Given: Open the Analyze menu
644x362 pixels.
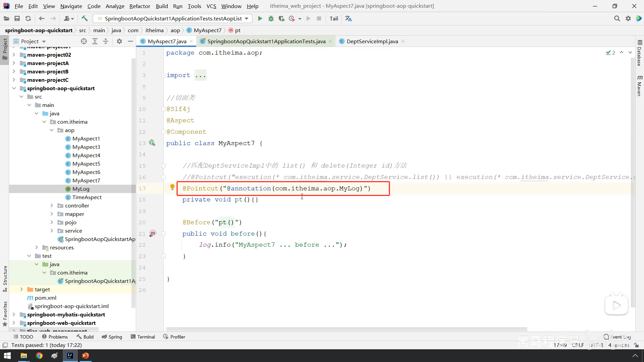Looking at the screenshot, I should tap(115, 6).
